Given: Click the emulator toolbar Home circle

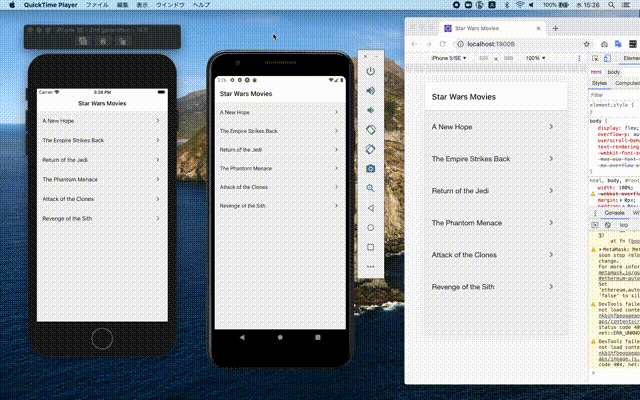Looking at the screenshot, I should 370,227.
